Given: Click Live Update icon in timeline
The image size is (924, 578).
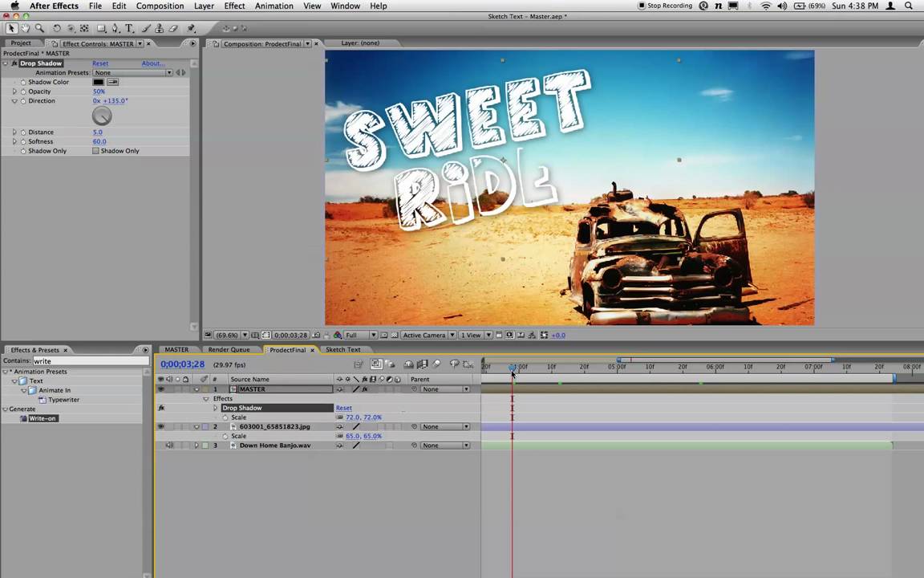Looking at the screenshot, I should point(376,364).
